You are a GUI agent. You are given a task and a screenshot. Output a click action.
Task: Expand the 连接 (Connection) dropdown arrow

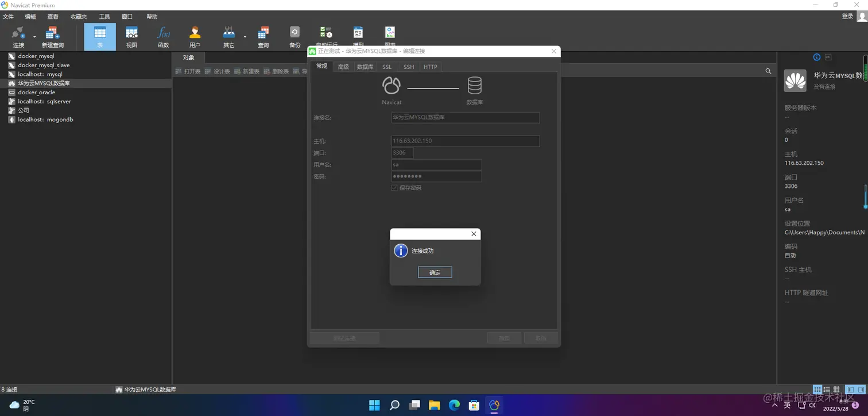tap(34, 37)
